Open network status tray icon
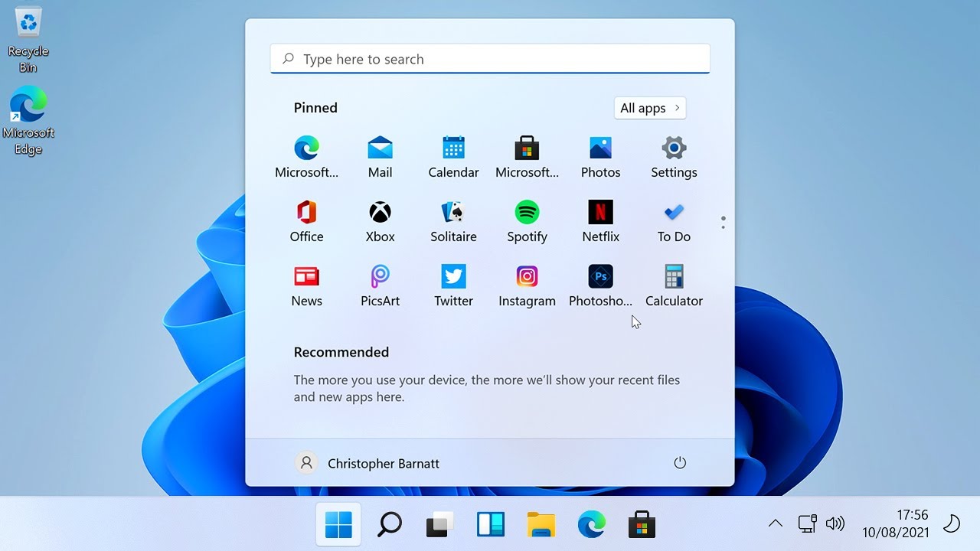This screenshot has width=980, height=551. [807, 523]
